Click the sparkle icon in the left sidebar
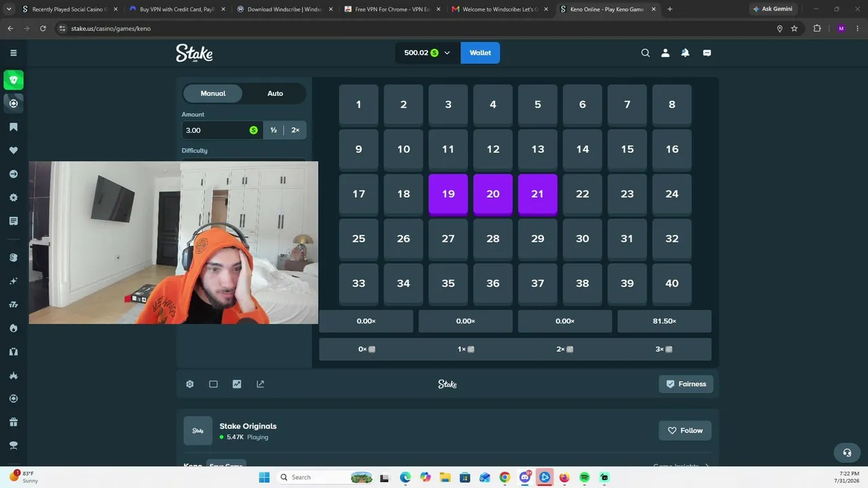 click(14, 281)
